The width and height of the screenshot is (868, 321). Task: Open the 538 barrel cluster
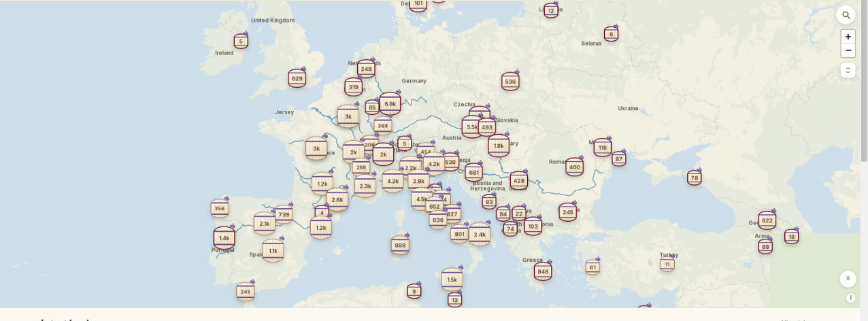pyautogui.click(x=450, y=162)
